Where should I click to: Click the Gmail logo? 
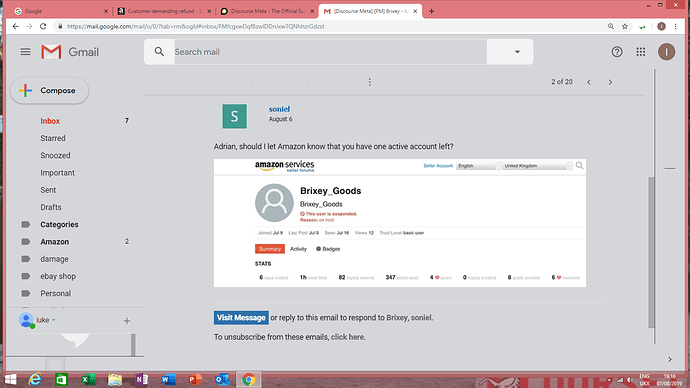click(70, 52)
